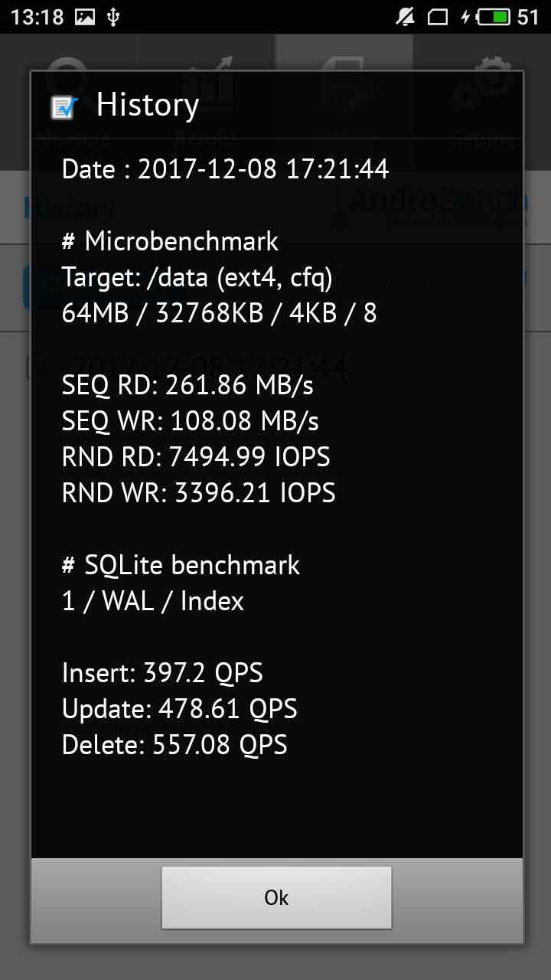
Task: Tap the Delete 557.08 QPS result
Action: [x=174, y=744]
